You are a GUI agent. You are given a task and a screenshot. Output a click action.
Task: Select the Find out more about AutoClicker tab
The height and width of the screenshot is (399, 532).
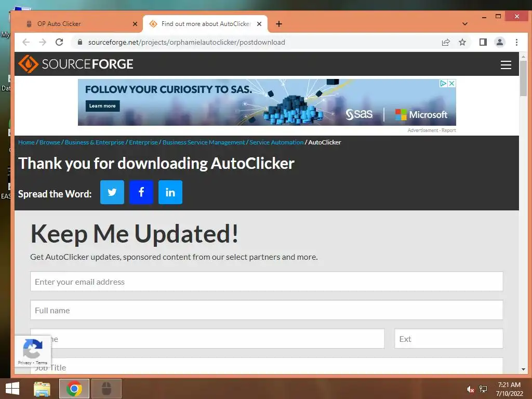(x=205, y=24)
